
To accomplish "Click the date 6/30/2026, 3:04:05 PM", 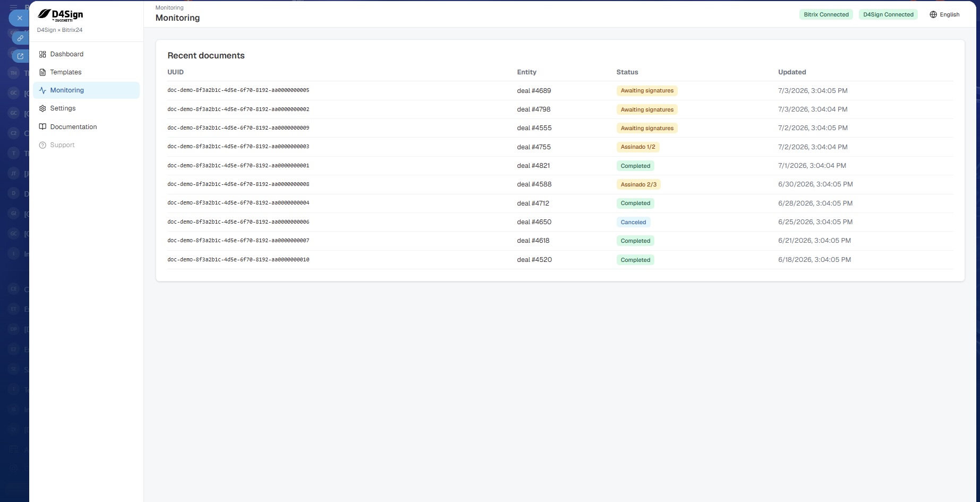I will [x=815, y=184].
